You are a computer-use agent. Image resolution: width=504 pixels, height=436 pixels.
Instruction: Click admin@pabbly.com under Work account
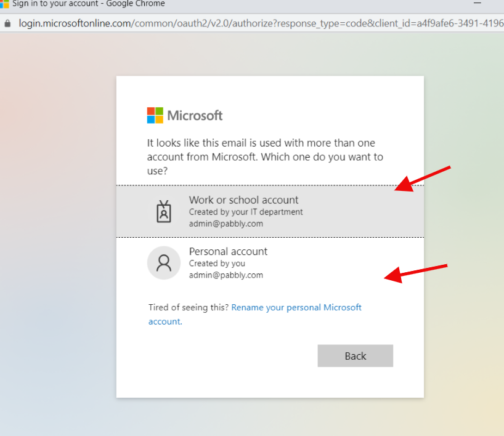tap(226, 224)
